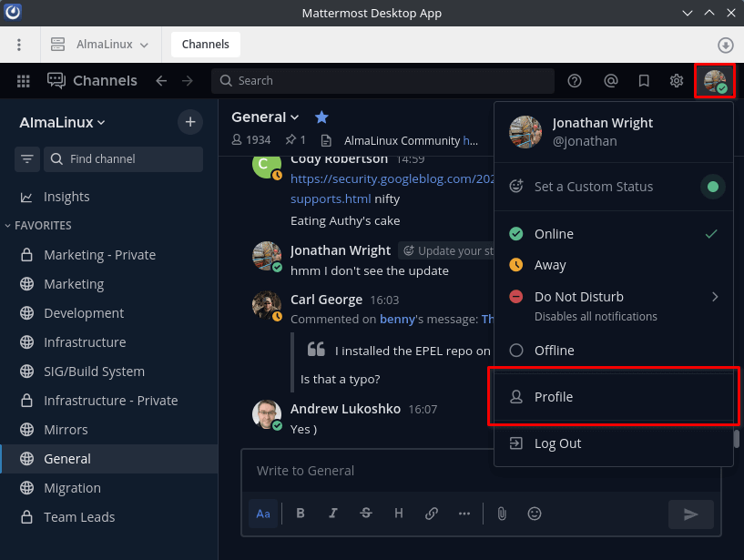Open the AlmaLinux Community header link
The image size is (744, 560).
[408, 141]
